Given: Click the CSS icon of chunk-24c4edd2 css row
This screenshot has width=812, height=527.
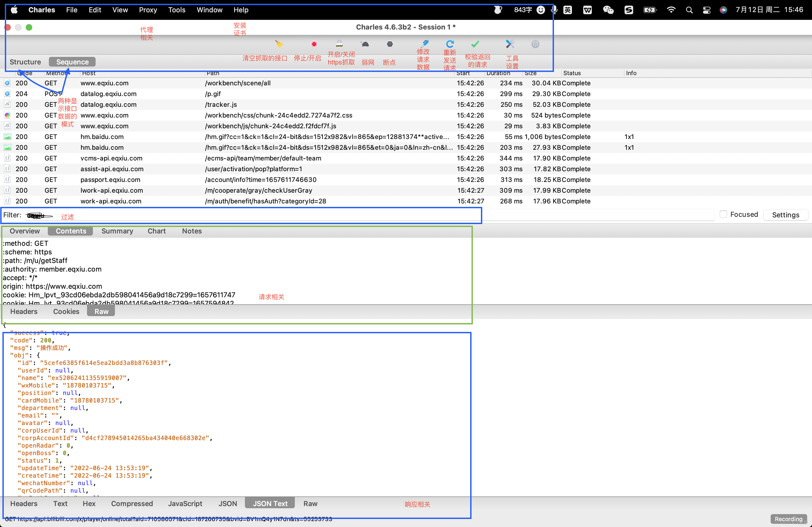Looking at the screenshot, I should [7, 115].
